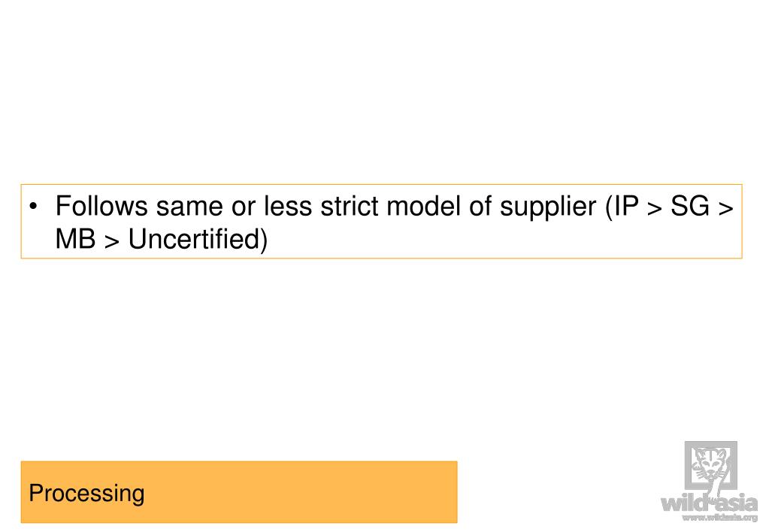Click the opening parenthesis before 'IP'
The image size is (769, 532).
point(609,207)
